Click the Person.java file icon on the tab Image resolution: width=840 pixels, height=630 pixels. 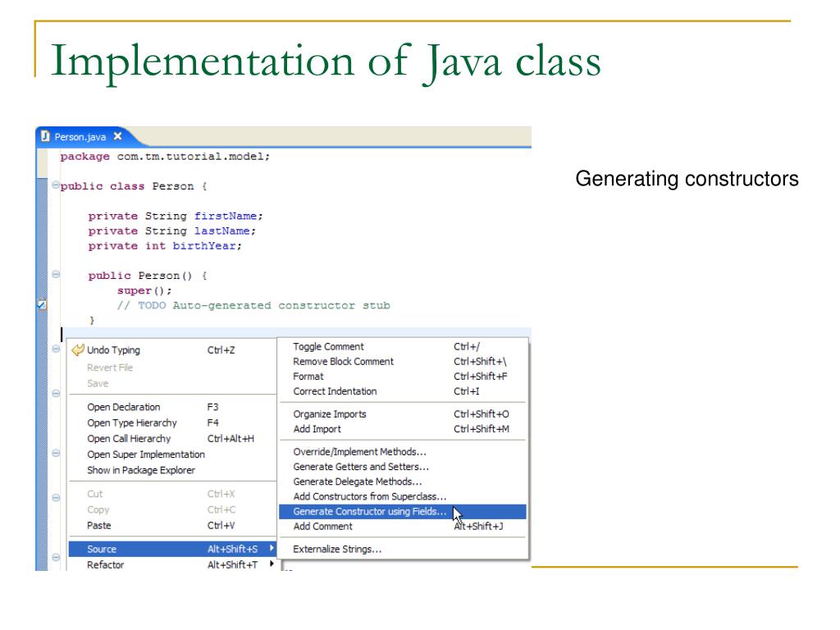(46, 136)
